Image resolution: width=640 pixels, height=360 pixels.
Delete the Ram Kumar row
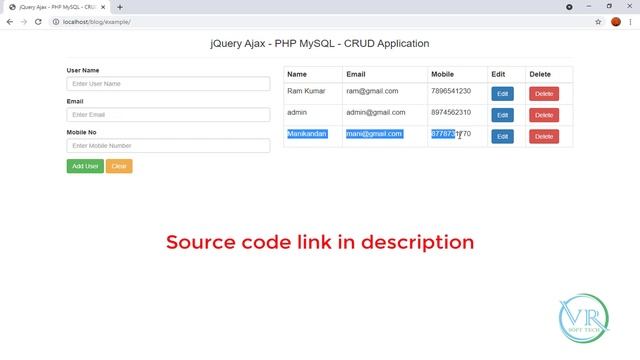544,94
